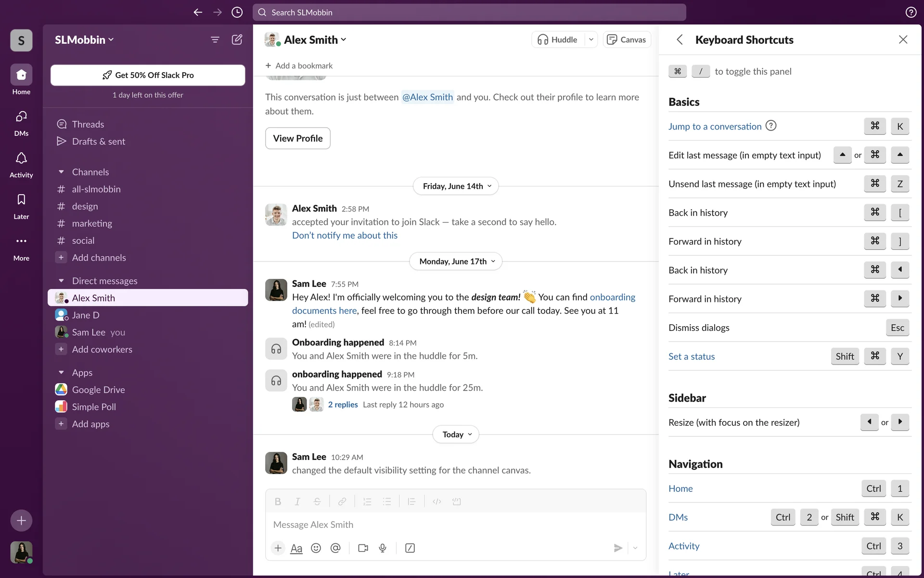Click the View Profile button
Screen dimensions: 924x578
click(x=297, y=138)
